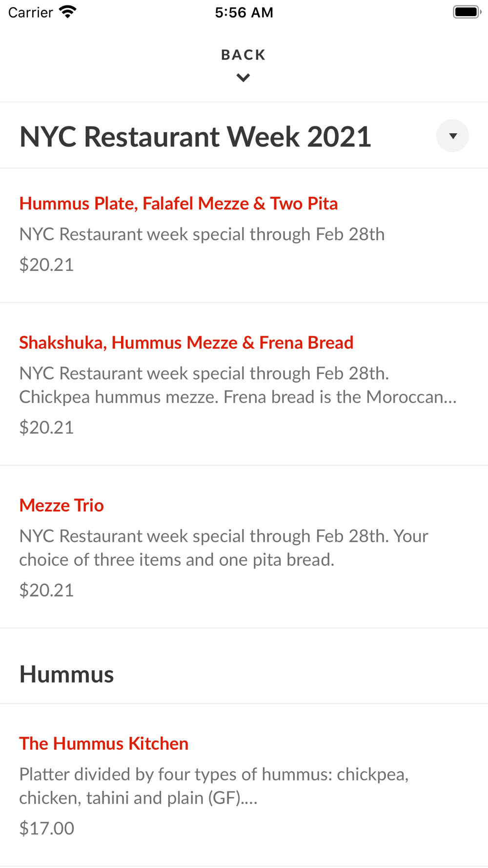Tap Mezze Trio description about three items
Viewport: 488px width, 868px height.
click(224, 548)
